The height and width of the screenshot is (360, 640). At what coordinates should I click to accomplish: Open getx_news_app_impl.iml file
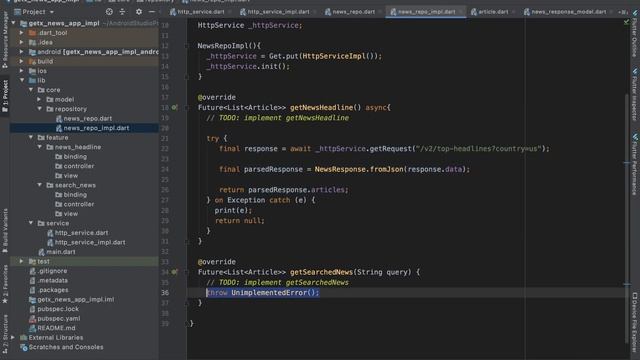pos(72,299)
